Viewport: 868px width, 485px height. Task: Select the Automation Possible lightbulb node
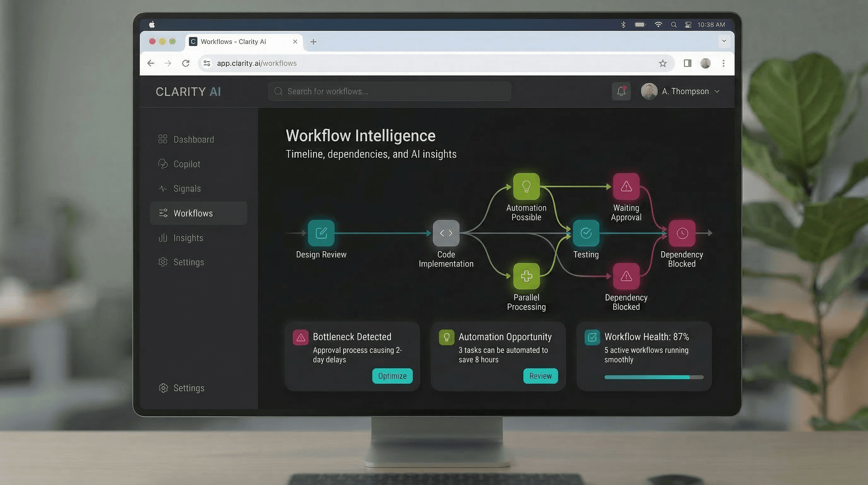coord(526,186)
